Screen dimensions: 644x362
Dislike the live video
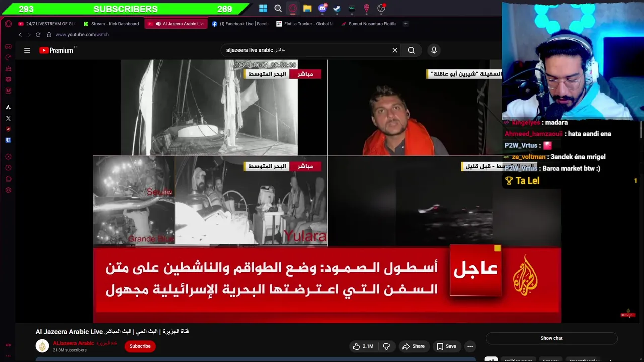tap(386, 346)
